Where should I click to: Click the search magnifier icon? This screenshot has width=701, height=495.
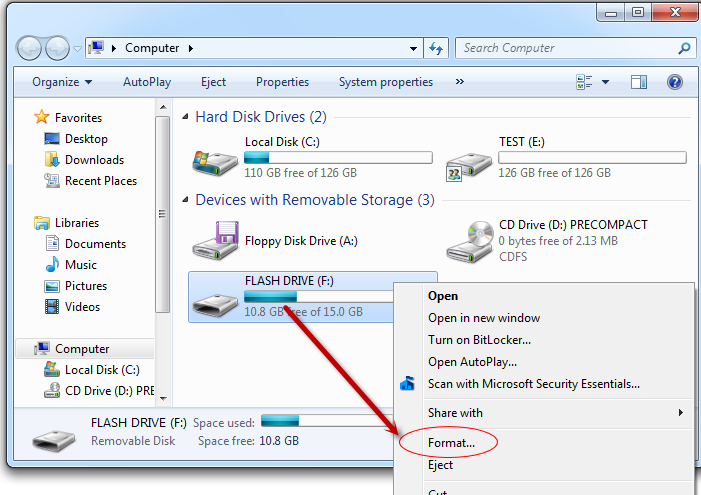684,48
